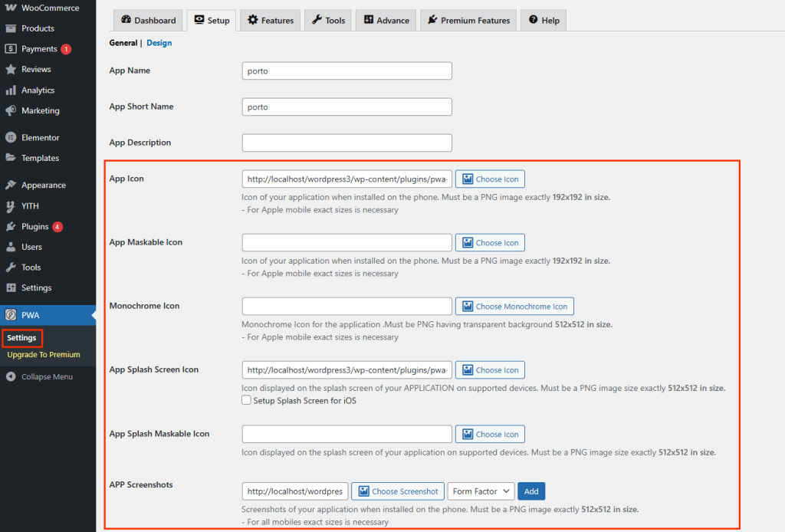Click the Elementor icon in sidebar
The image size is (785, 532).
[x=11, y=138]
